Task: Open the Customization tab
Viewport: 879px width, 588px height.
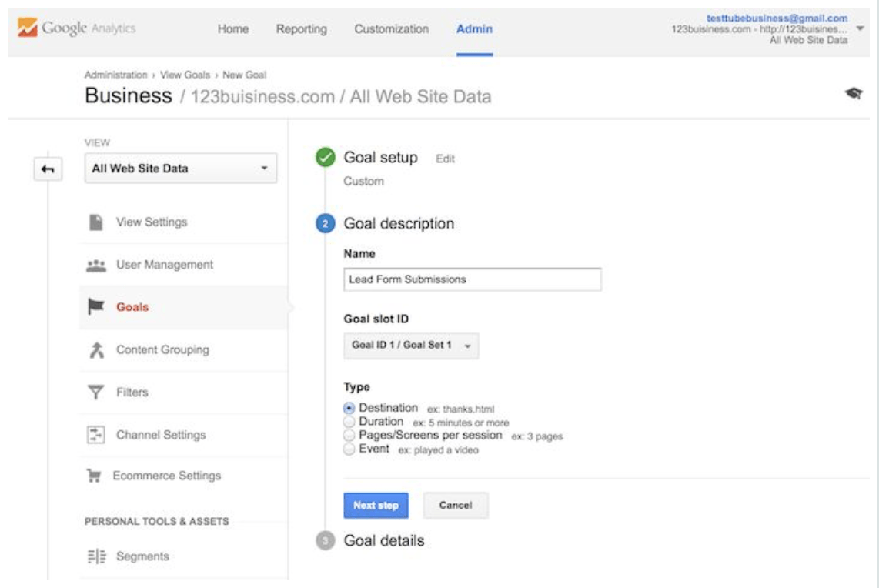Action: coord(391,29)
